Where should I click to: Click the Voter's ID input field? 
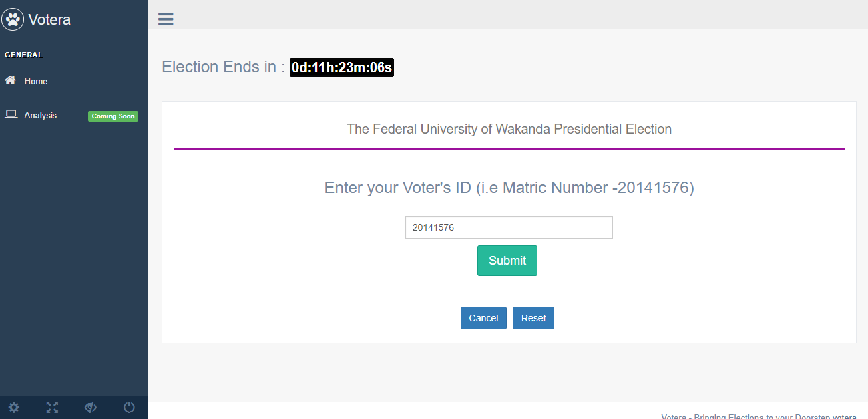click(509, 227)
